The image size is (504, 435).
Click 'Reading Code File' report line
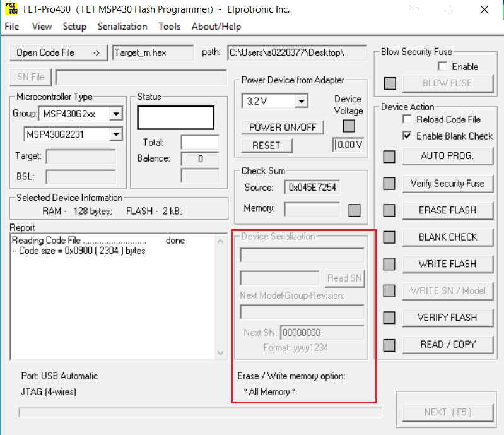pos(98,241)
